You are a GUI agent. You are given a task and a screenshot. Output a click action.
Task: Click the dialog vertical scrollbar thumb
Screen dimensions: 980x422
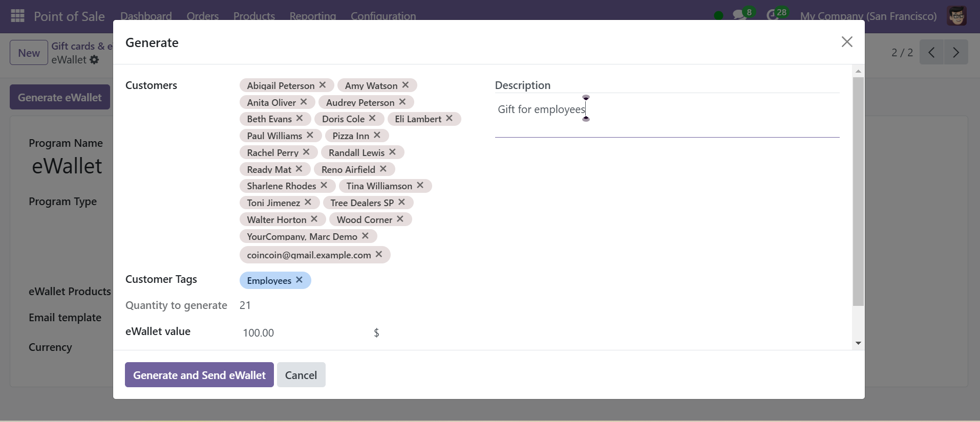[x=858, y=192]
